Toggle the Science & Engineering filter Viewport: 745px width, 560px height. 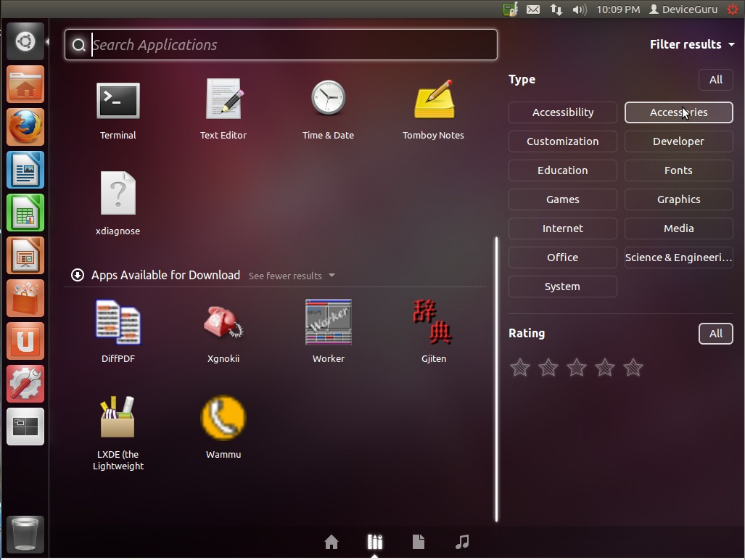click(x=678, y=258)
